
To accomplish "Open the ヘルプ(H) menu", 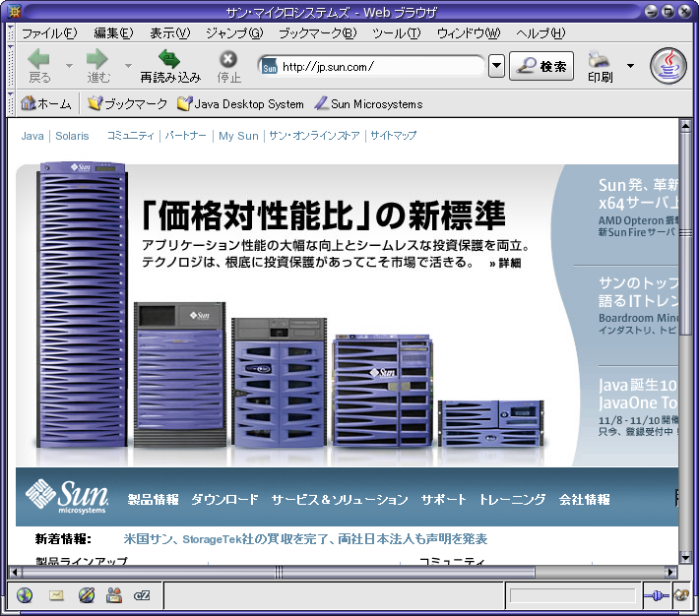I will (540, 33).
